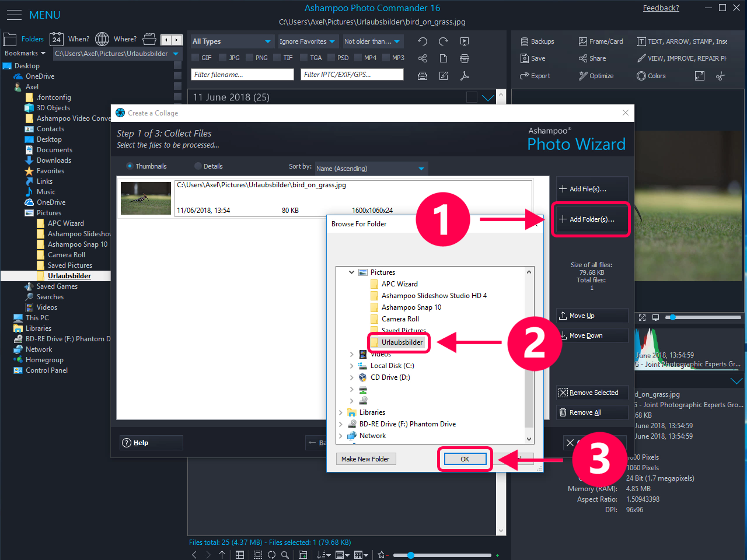Open Optimize magic wand tool
Screen dimensions: 747x560
click(596, 76)
